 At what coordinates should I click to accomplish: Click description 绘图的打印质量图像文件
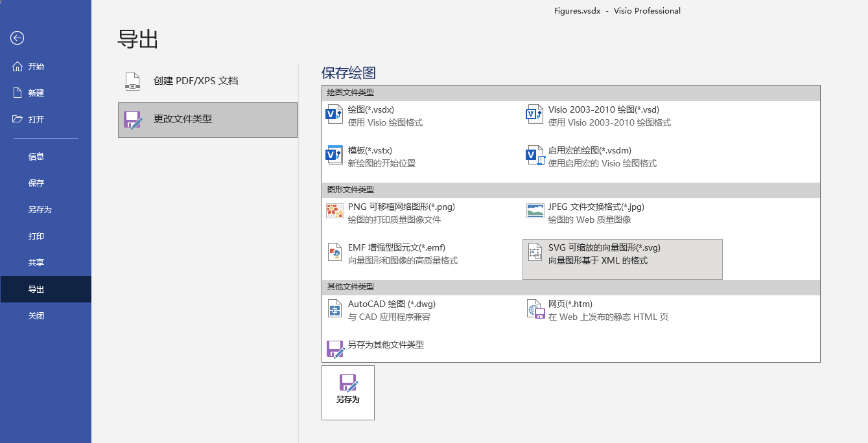pyautogui.click(x=394, y=220)
